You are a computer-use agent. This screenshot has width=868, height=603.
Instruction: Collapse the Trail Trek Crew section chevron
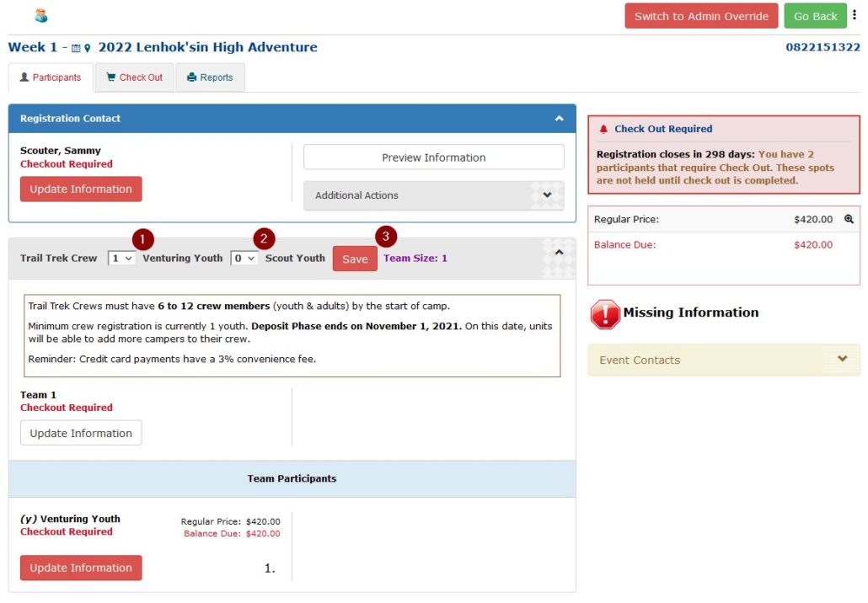pos(559,253)
